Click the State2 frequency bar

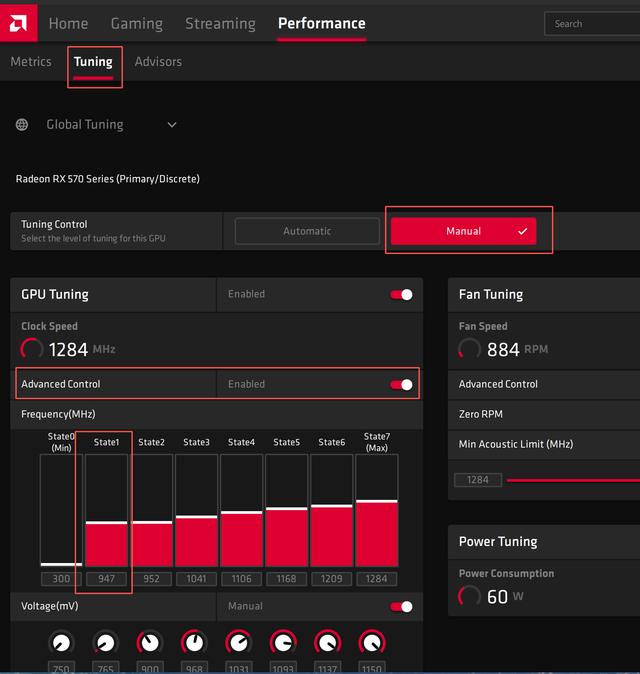pyautogui.click(x=151, y=510)
